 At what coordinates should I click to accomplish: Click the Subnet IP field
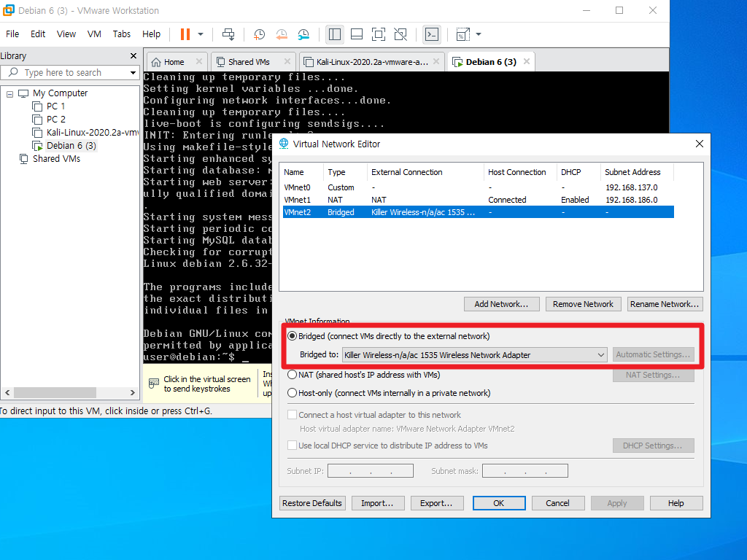[371, 471]
